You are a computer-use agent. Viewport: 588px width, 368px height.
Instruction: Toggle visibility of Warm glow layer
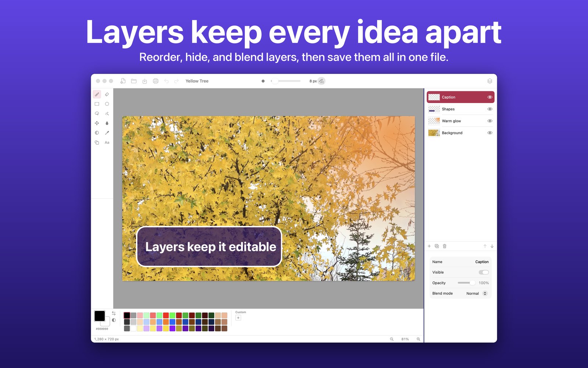click(490, 121)
